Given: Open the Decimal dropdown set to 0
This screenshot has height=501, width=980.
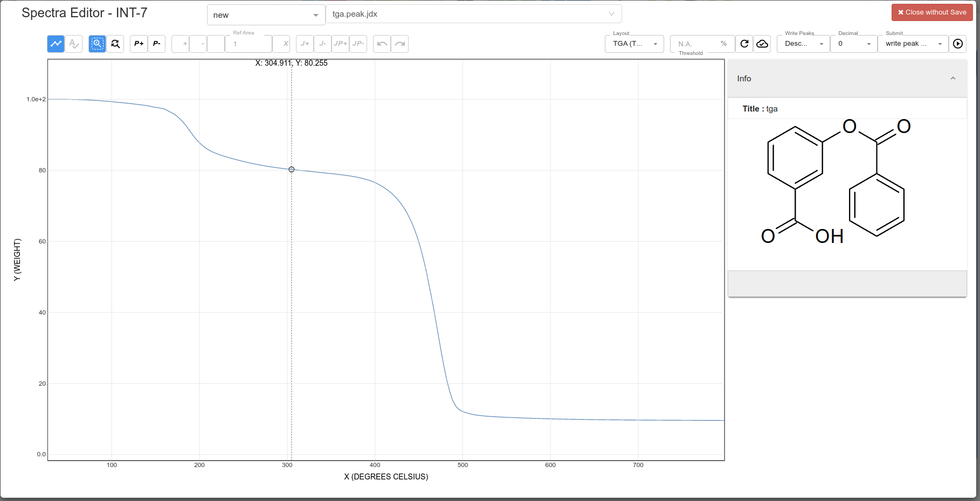Looking at the screenshot, I should (854, 44).
